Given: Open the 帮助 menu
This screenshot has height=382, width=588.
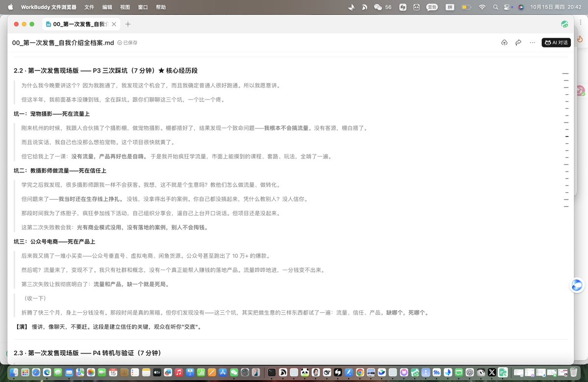Looking at the screenshot, I should coord(161,7).
